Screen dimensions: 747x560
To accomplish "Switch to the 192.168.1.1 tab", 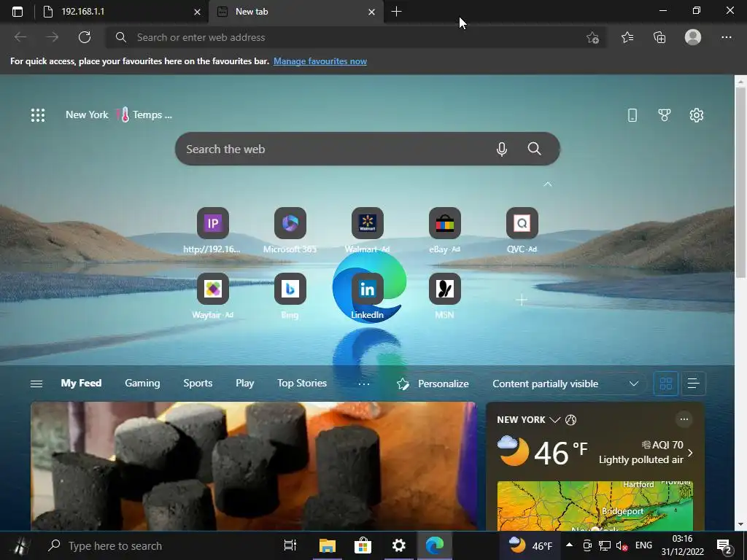I will coord(122,12).
